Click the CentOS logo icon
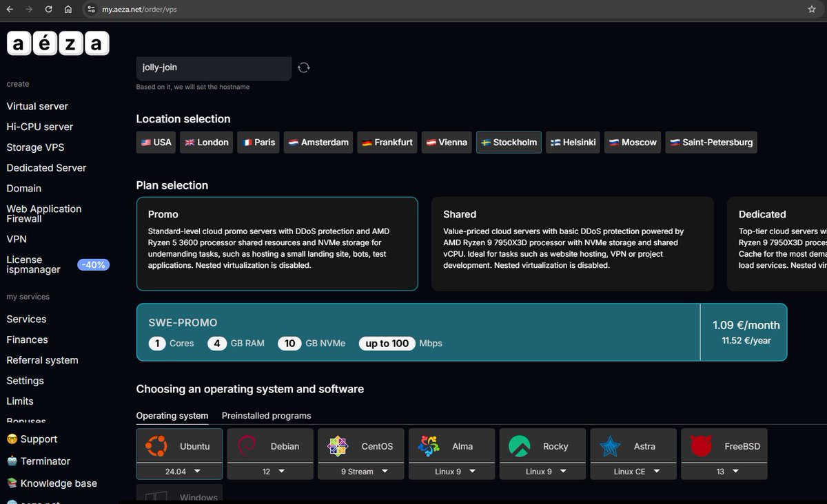Viewport: 827px width, 504px height. (x=338, y=446)
